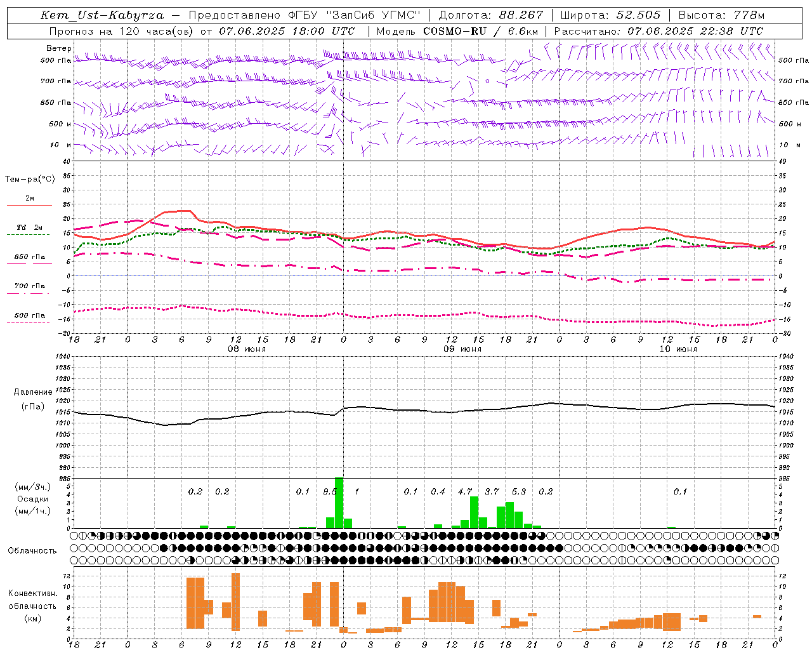The image size is (812, 650).
Task: Select the latitude value 52.505
Action: point(638,15)
